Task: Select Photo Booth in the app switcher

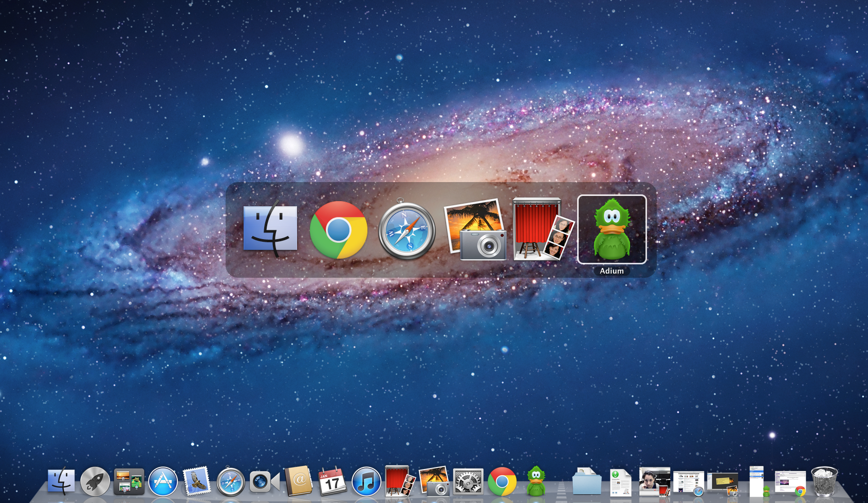Action: 543,229
